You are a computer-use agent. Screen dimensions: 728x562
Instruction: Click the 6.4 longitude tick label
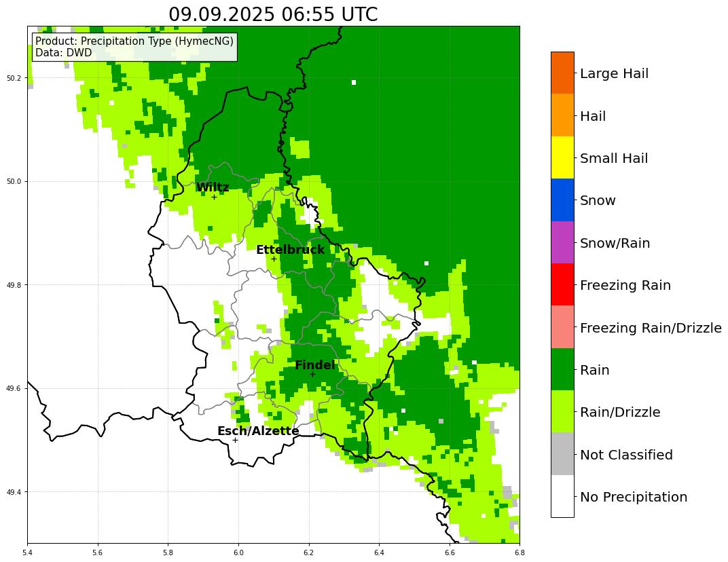click(379, 552)
